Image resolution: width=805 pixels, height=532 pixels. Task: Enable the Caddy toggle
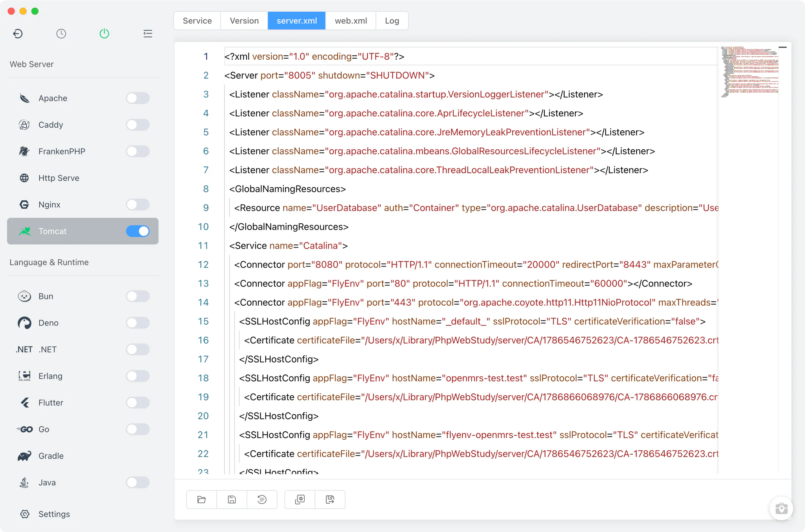[x=138, y=125]
